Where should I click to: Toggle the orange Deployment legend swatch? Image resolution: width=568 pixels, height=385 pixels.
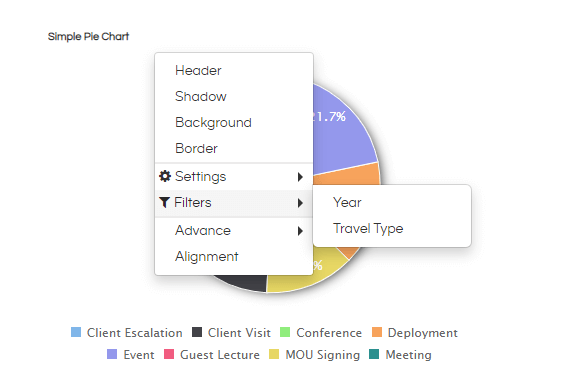click(377, 332)
